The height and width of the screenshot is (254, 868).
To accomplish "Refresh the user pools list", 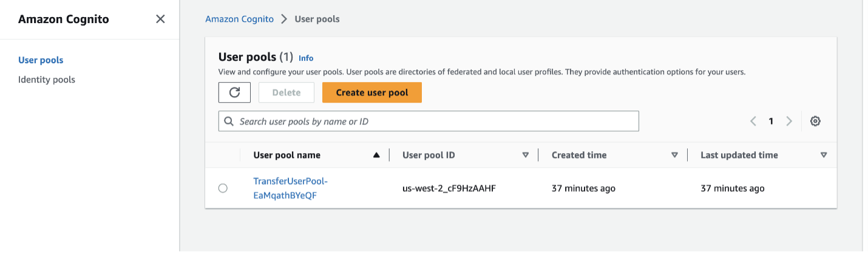I will [235, 92].
